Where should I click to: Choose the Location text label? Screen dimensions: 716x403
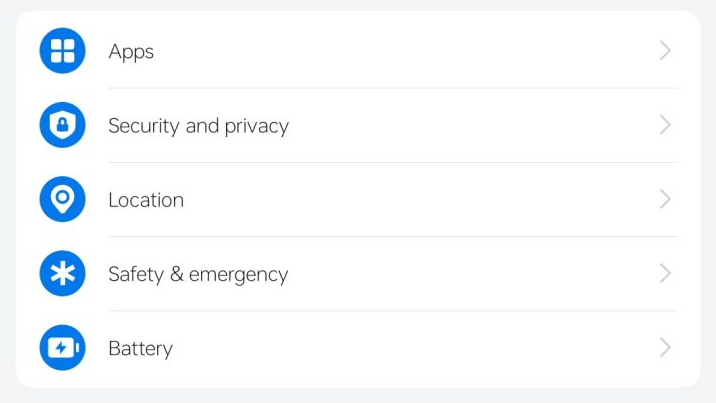coord(146,200)
